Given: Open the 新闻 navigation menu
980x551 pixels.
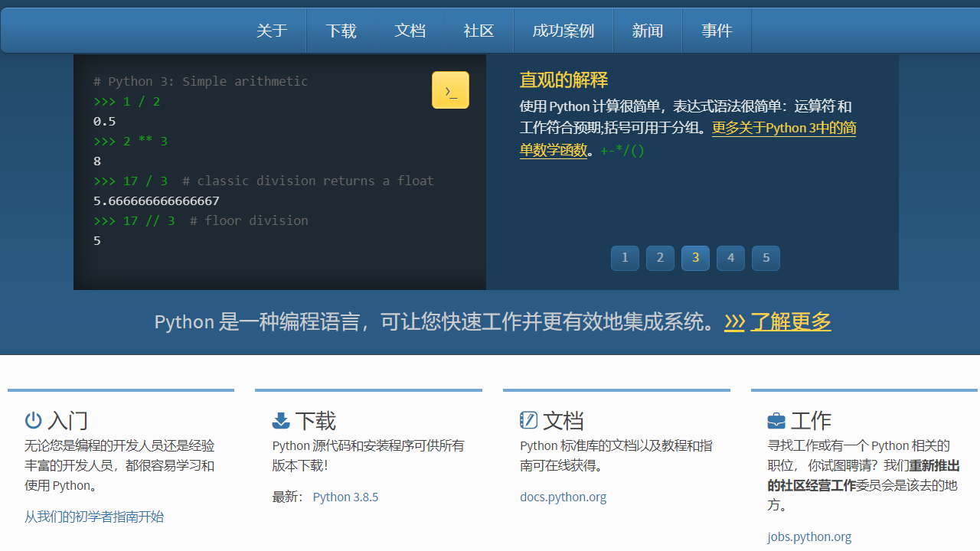Looking at the screenshot, I should pyautogui.click(x=648, y=31).
